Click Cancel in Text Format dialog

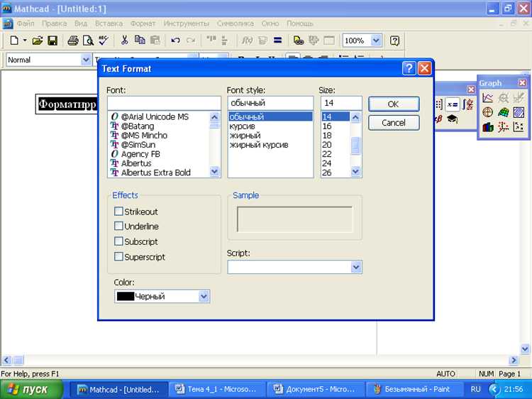coord(394,123)
